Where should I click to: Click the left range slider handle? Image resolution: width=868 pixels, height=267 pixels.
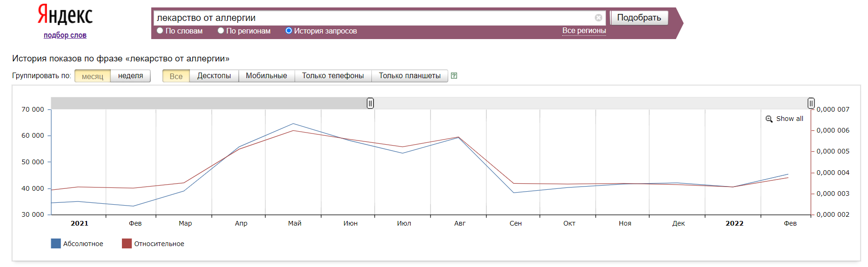(x=370, y=103)
